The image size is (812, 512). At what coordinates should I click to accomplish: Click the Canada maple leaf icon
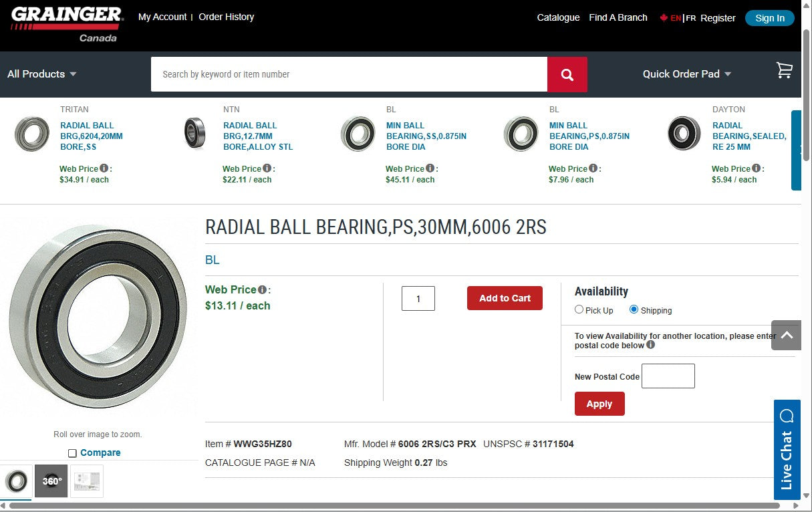click(664, 17)
